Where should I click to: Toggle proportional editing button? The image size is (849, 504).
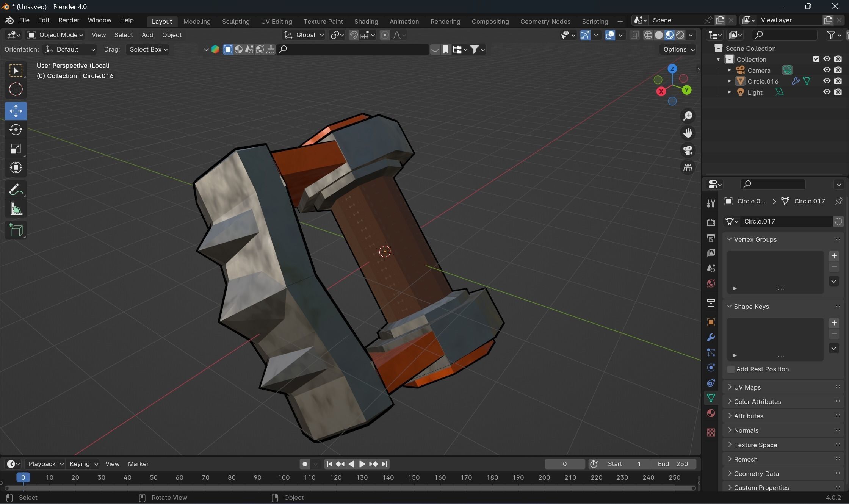pos(385,35)
